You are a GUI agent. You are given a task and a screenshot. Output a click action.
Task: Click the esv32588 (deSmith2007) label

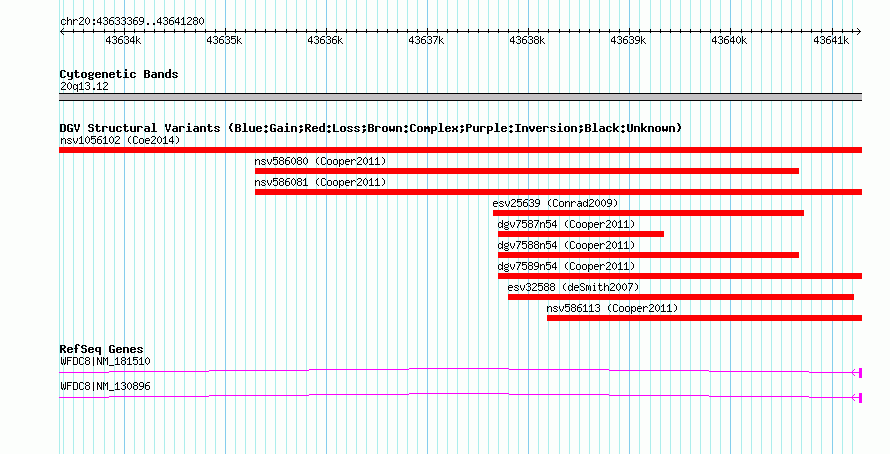[x=573, y=287]
